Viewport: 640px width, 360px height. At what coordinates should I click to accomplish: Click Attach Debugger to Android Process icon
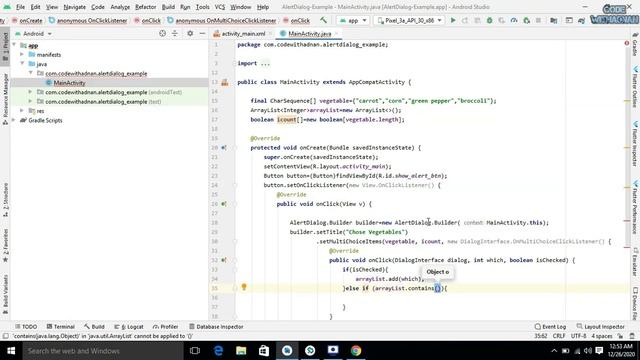(x=527, y=20)
